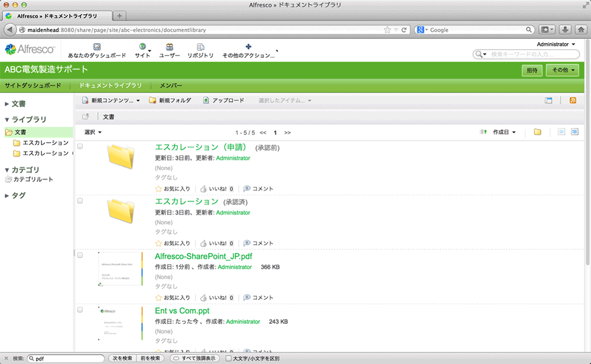Close the find bar with X
This screenshot has height=364, width=591.
pyautogui.click(x=6, y=358)
